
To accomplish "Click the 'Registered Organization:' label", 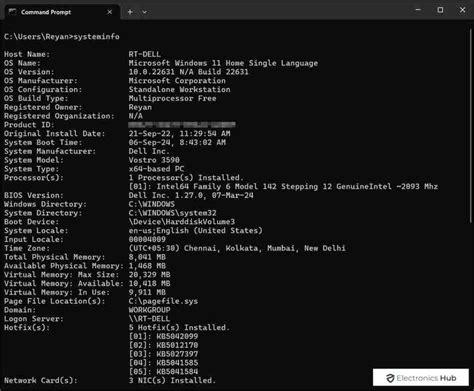I will (59, 116).
